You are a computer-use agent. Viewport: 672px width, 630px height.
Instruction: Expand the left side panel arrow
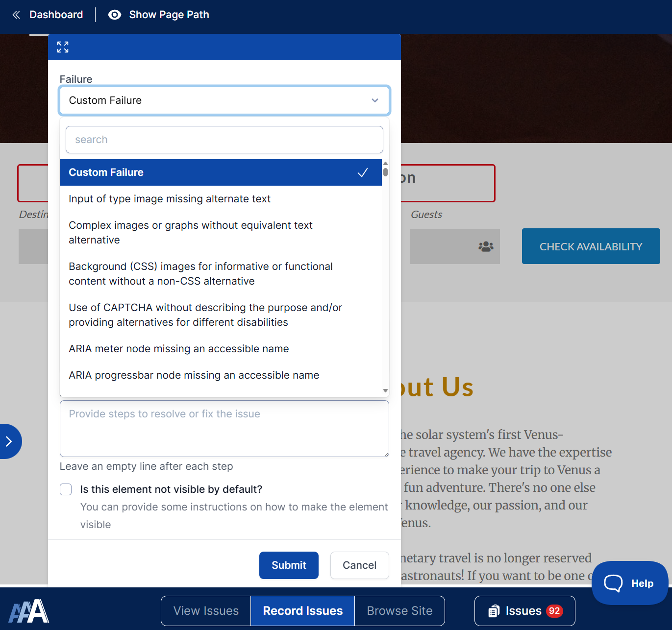point(9,441)
